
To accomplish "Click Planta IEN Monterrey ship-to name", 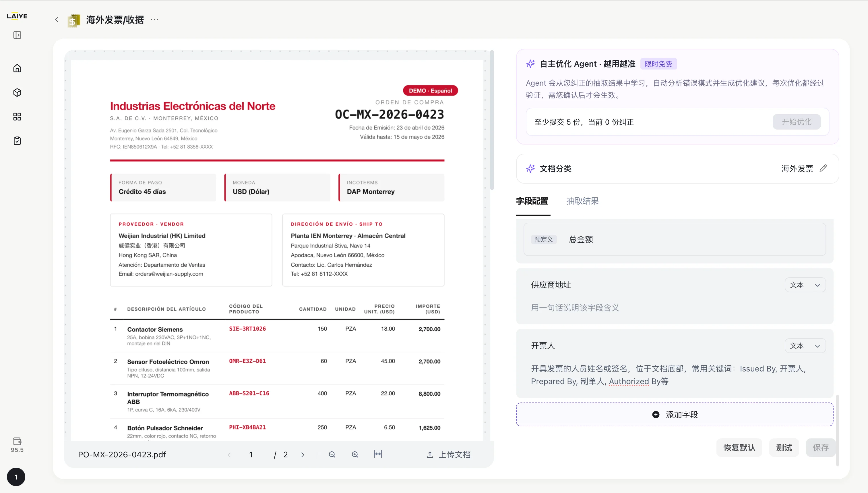I will click(x=348, y=236).
